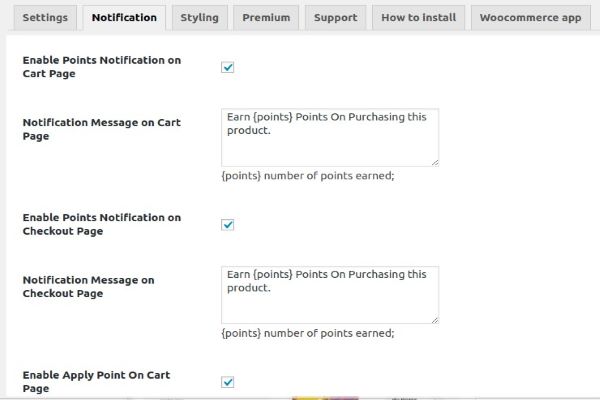The height and width of the screenshot is (400, 600).
Task: Focus the Checkout Page notification message textarea
Action: pyautogui.click(x=330, y=295)
